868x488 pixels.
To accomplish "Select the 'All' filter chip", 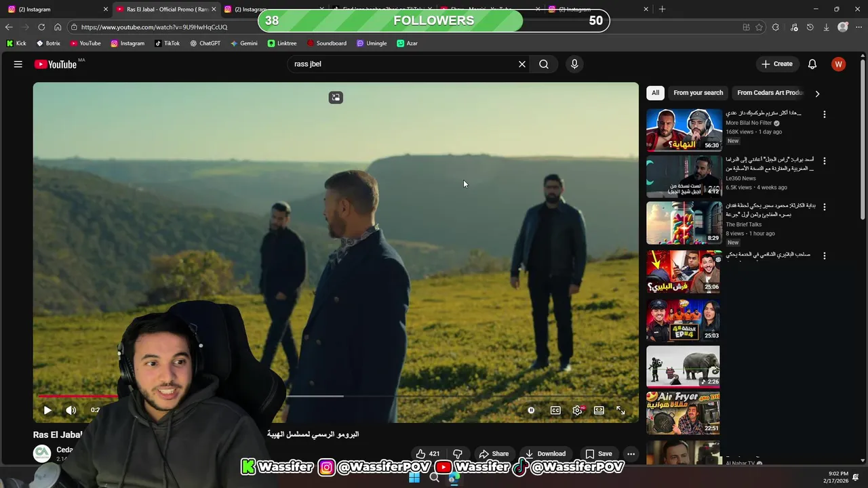I will click(x=655, y=93).
